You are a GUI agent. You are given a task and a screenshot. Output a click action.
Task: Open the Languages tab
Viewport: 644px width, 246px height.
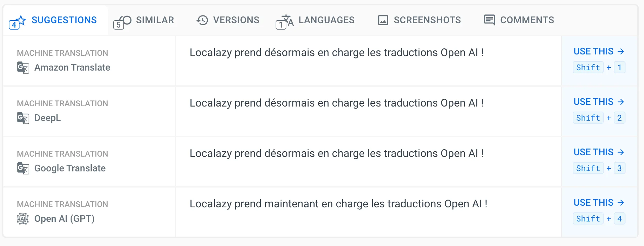[326, 20]
